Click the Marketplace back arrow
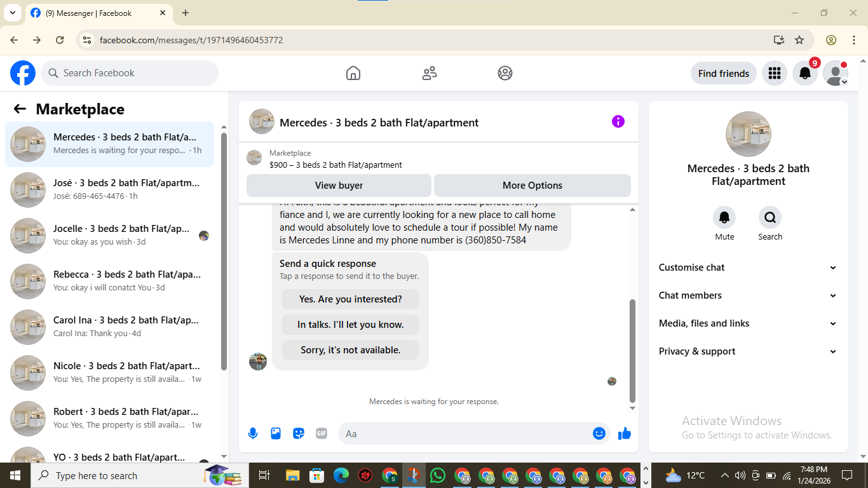The height and width of the screenshot is (488, 868). (x=20, y=109)
